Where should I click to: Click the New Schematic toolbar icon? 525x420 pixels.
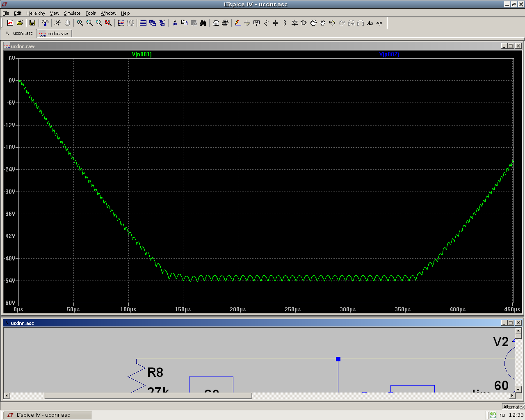[10, 23]
